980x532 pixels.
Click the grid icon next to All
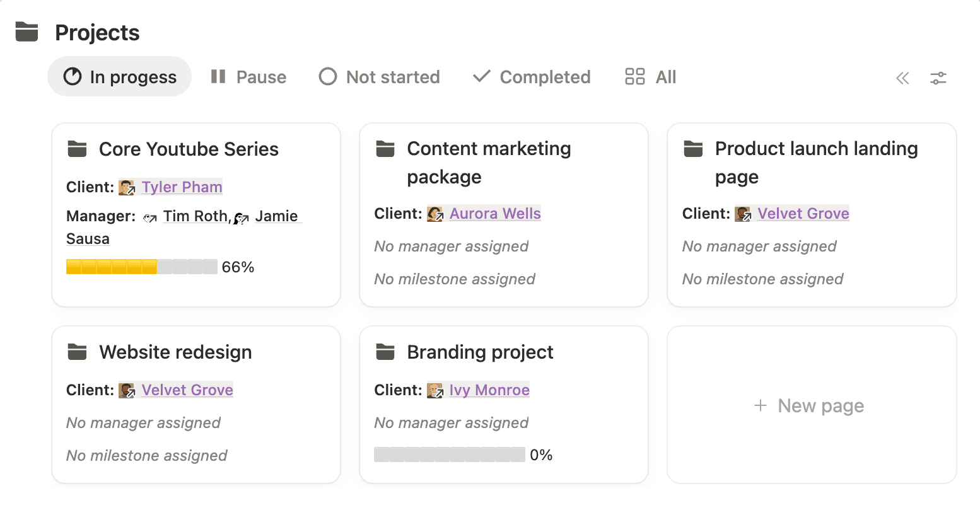coord(634,76)
